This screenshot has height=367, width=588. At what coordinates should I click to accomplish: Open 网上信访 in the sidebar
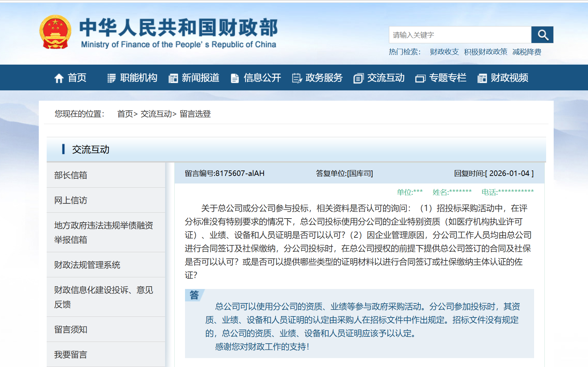tap(106, 200)
